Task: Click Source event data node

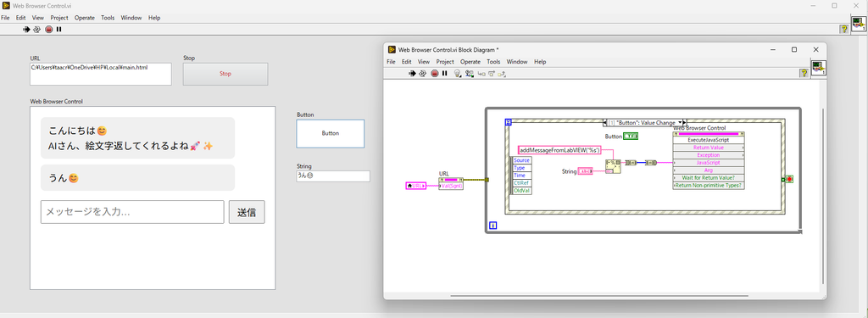Action: pos(522,160)
